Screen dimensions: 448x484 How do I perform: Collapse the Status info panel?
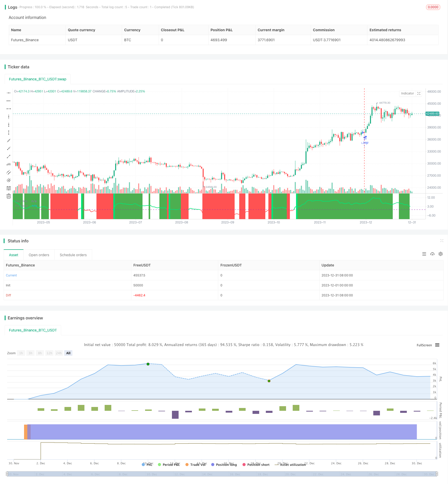(x=442, y=241)
